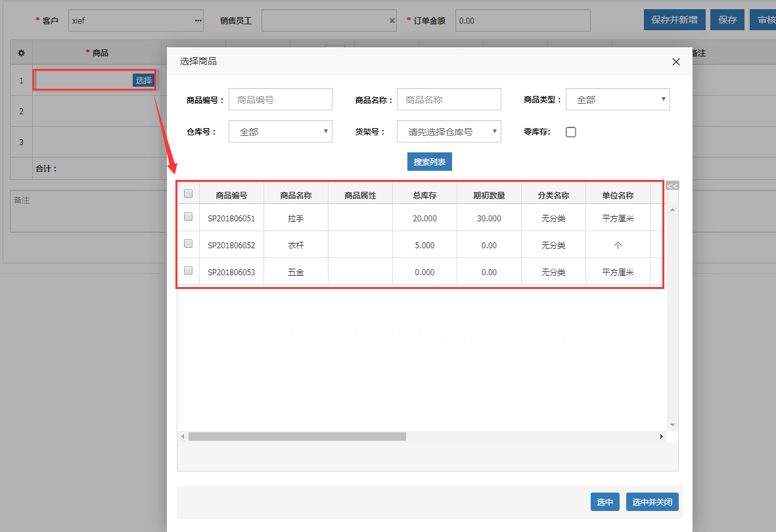Viewport: 776px width, 532px height.
Task: Click the 选择 button in row 1
Action: 143,80
